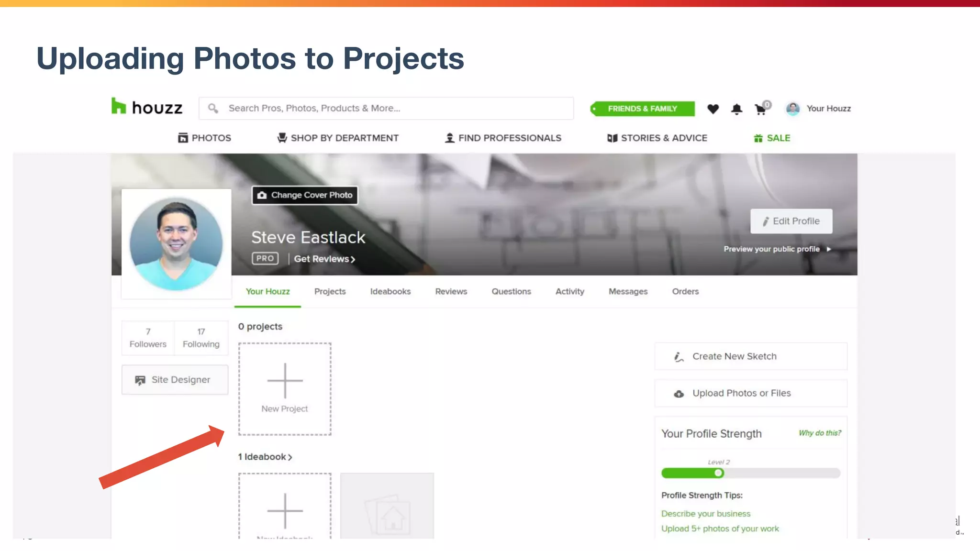Open the existing ideabook thumbnail

pos(387,506)
